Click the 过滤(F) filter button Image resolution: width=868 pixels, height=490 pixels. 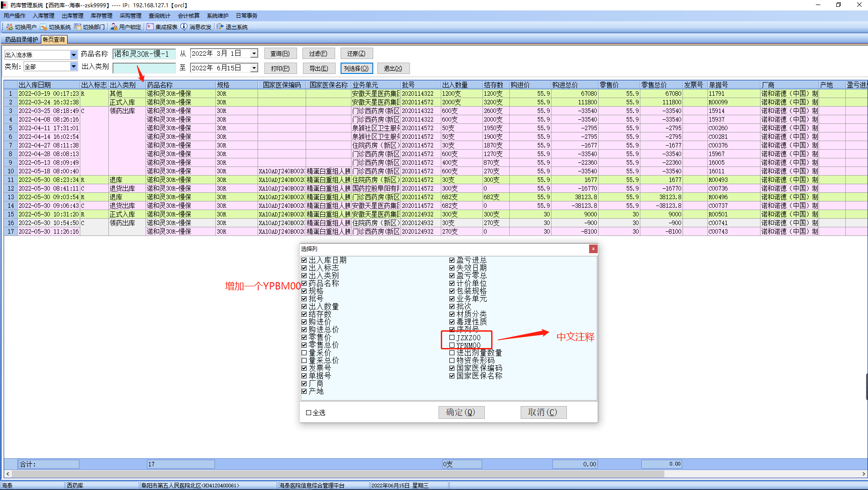coord(318,54)
